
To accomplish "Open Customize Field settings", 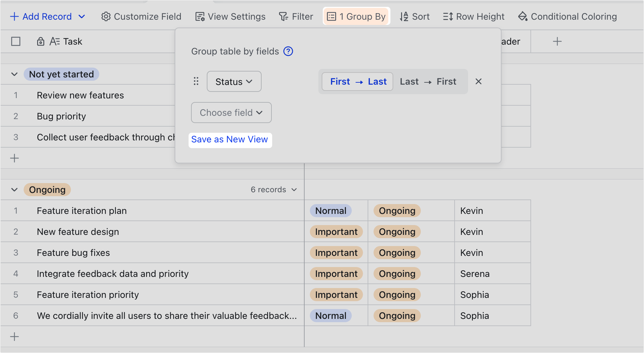I will tap(141, 16).
